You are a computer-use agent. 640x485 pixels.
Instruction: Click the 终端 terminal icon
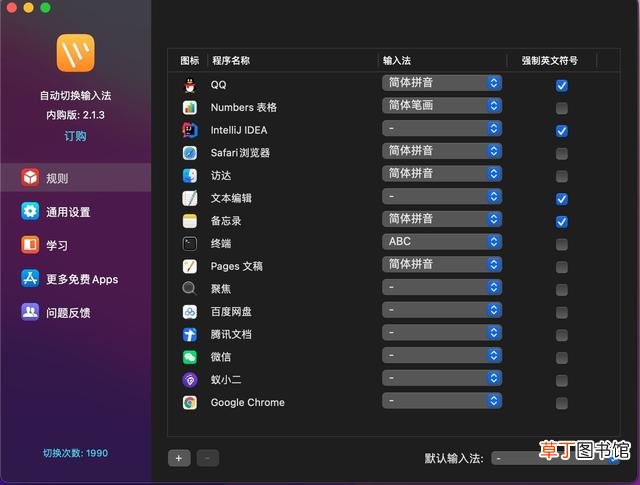[189, 244]
